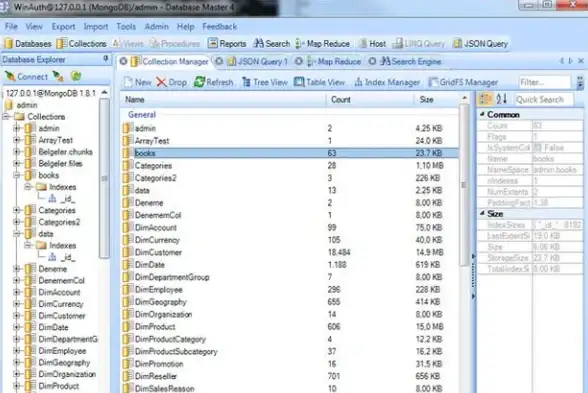Click the Host toolbar button
588x393 pixels.
372,44
